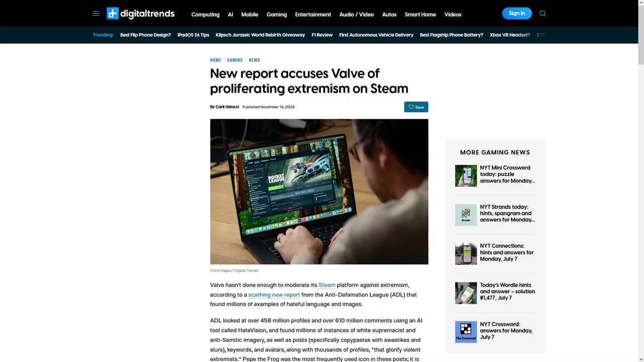Open the search magnifier icon
The image size is (644, 362).
coord(542,14)
